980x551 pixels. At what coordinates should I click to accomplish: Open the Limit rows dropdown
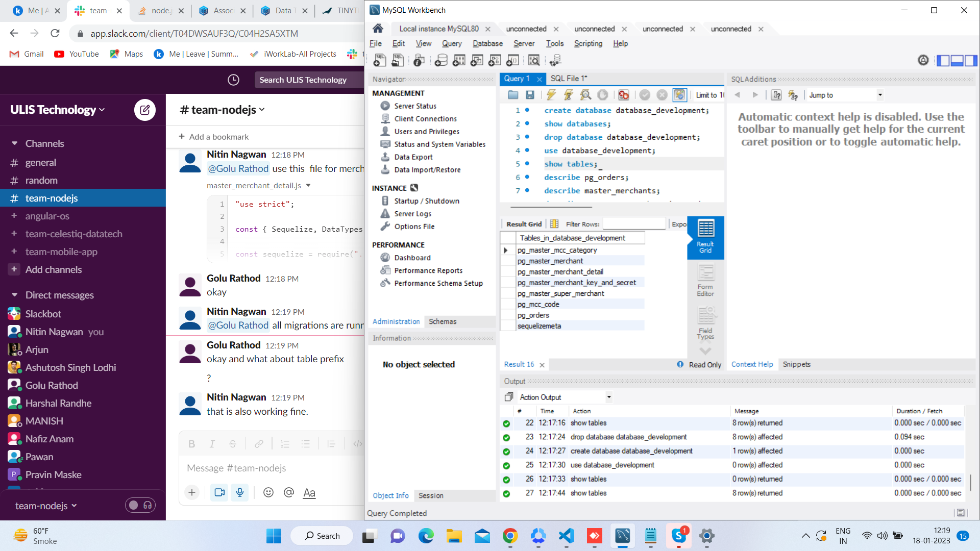click(710, 95)
